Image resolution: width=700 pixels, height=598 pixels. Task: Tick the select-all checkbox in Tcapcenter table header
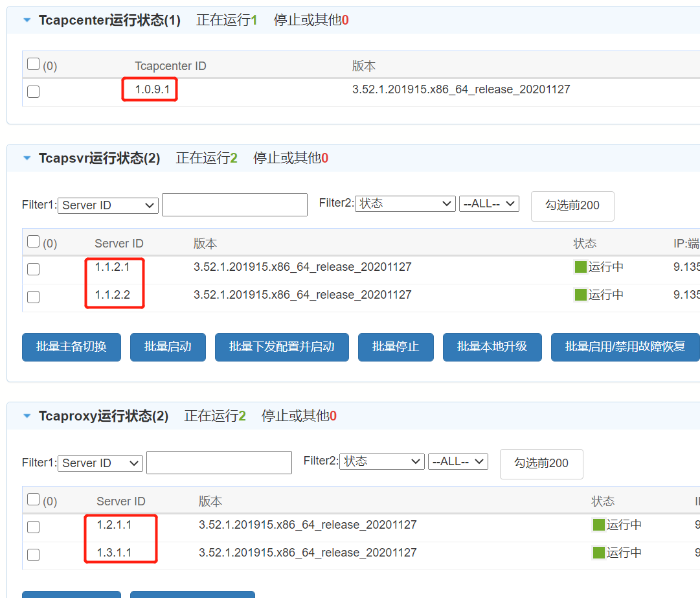pyautogui.click(x=34, y=64)
